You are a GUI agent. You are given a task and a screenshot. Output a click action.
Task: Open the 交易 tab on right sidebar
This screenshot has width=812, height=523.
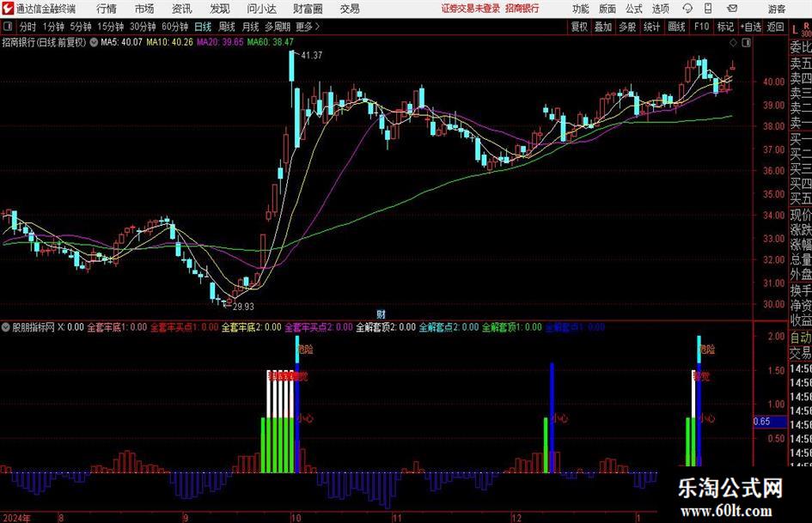point(800,353)
